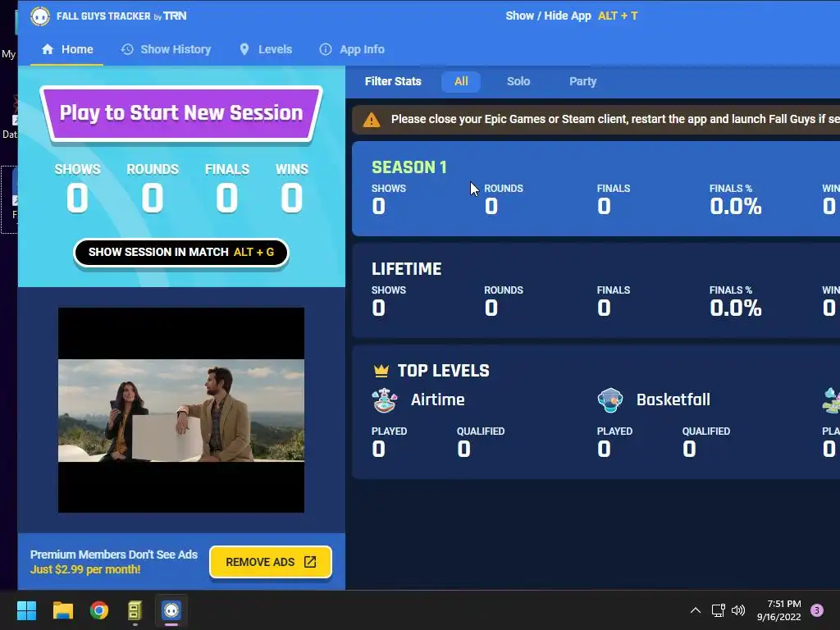Click the advertisement video thumbnail
The width and height of the screenshot is (840, 630).
181,410
